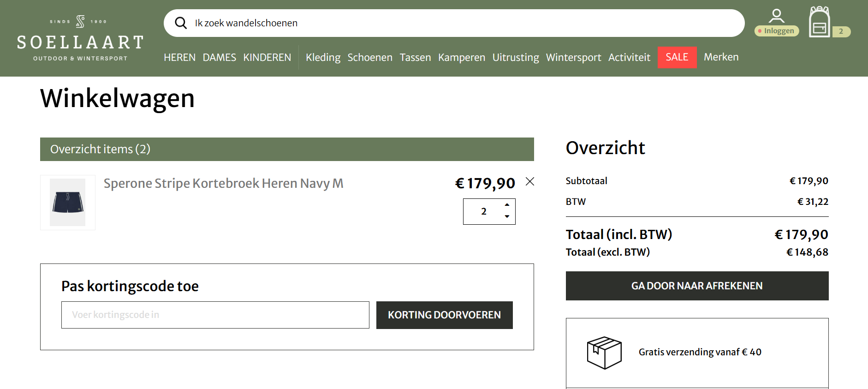Click the Inloggen login button

click(777, 31)
